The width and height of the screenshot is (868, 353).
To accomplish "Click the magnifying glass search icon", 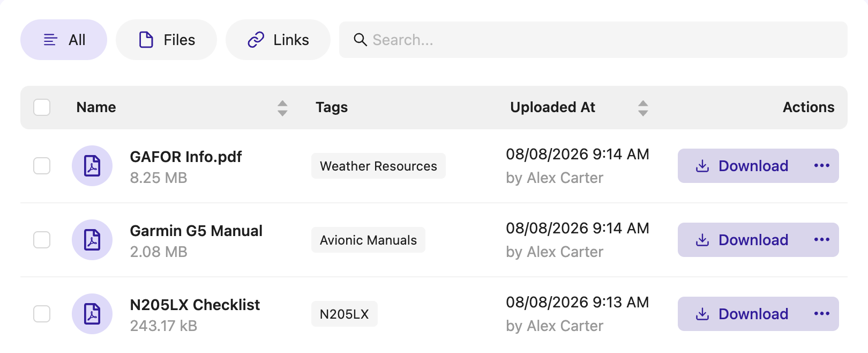I will (x=360, y=40).
